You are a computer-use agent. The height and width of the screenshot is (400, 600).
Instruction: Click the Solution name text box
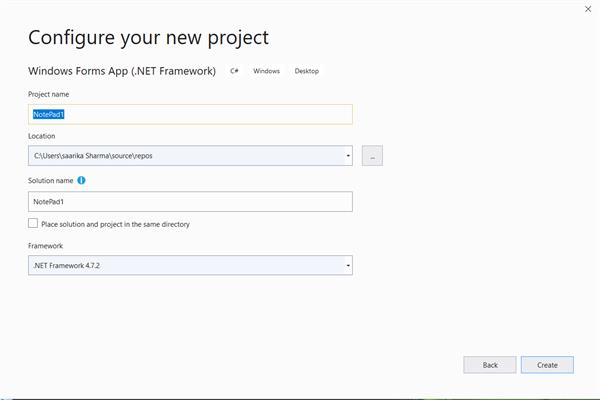coord(190,201)
